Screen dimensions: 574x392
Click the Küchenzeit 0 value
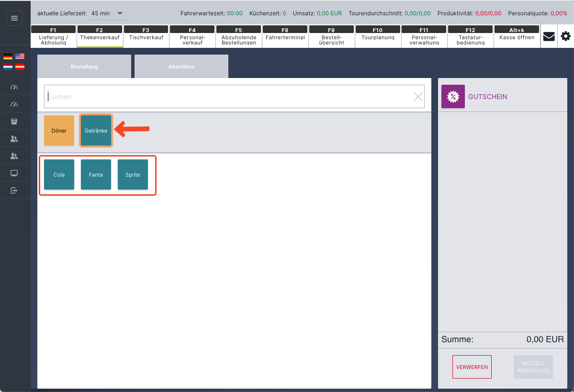pos(284,13)
